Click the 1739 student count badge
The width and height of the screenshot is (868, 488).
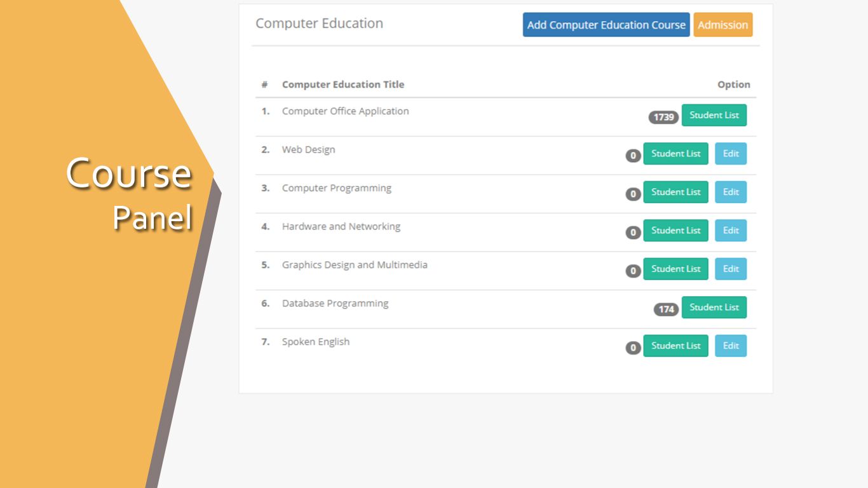(x=663, y=118)
